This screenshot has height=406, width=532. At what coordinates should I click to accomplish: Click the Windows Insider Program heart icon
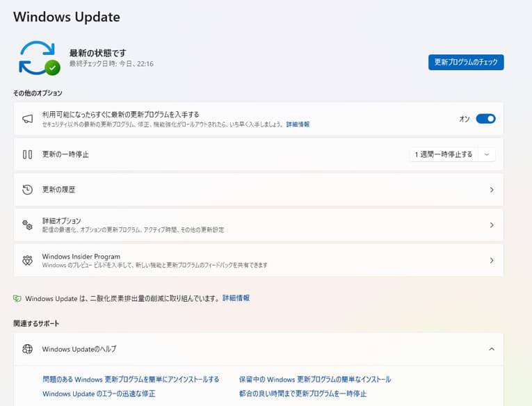(x=28, y=261)
